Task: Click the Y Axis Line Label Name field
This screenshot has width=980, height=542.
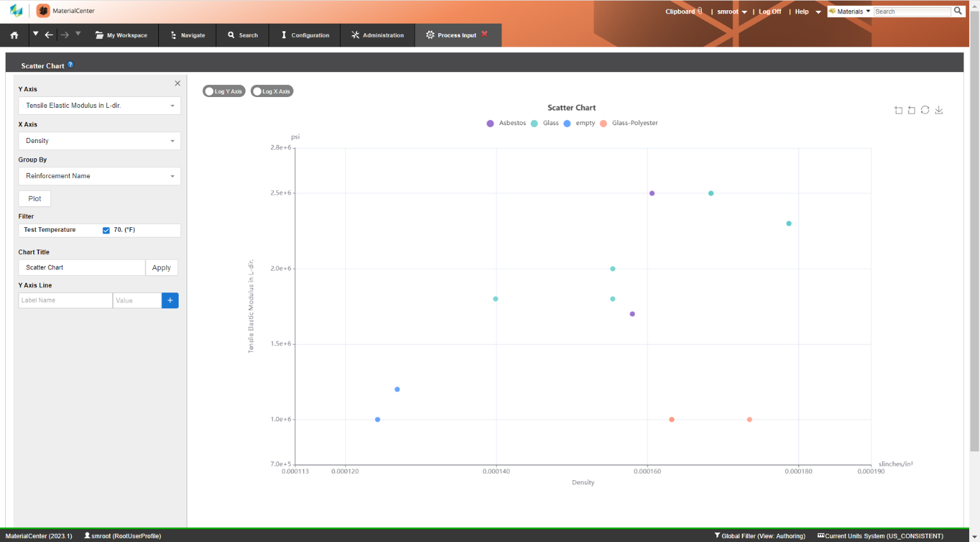Action: click(x=65, y=300)
